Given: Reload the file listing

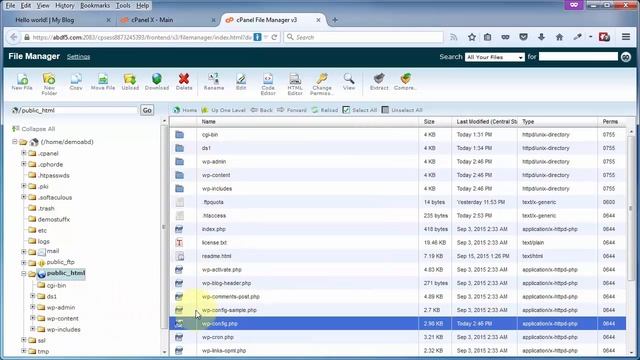Looking at the screenshot, I should click(325, 110).
